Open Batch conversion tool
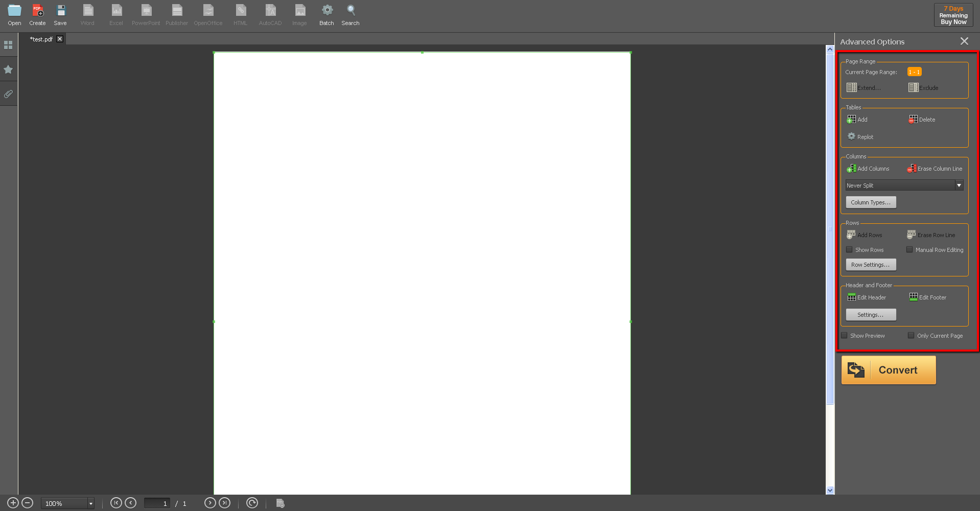 click(x=326, y=14)
